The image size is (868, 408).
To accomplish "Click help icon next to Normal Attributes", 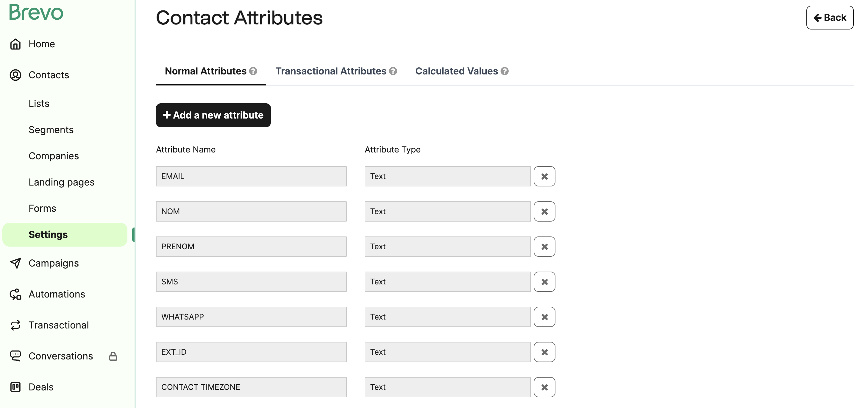I will [253, 71].
